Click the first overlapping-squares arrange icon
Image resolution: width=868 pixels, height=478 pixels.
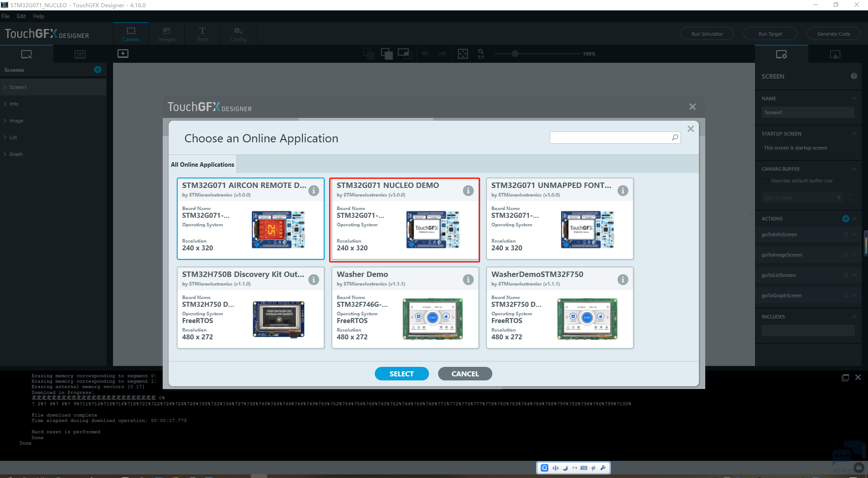pyautogui.click(x=369, y=54)
